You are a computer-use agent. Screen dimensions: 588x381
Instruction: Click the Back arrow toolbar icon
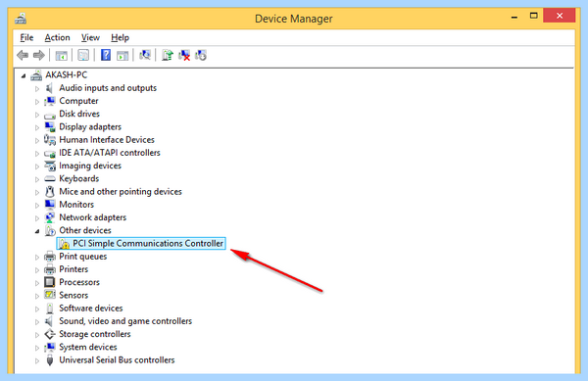tap(23, 56)
